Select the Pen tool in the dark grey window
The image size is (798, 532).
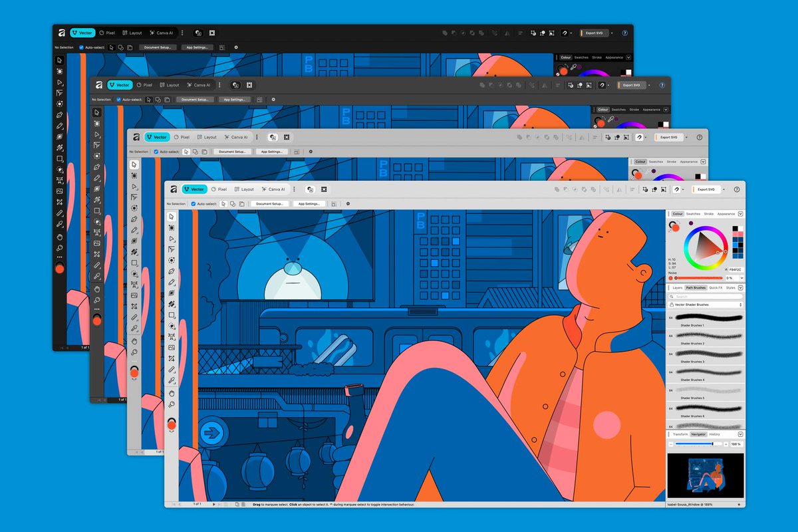pos(96,167)
